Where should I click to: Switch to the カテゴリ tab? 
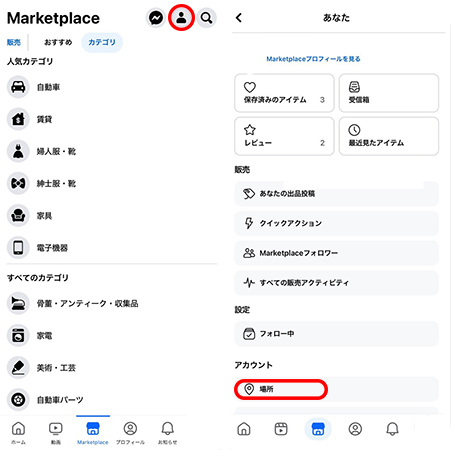click(102, 42)
